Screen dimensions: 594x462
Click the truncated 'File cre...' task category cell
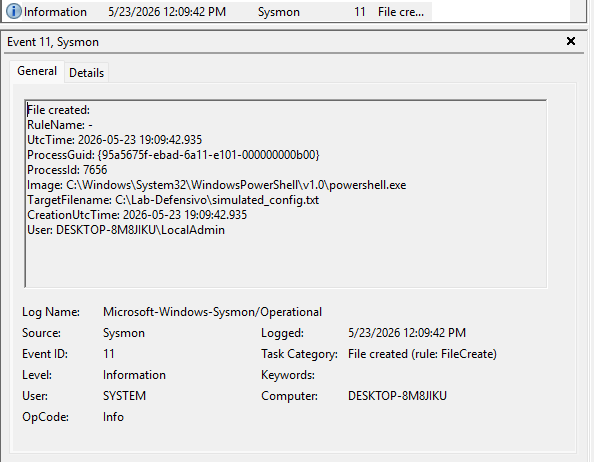(x=401, y=12)
